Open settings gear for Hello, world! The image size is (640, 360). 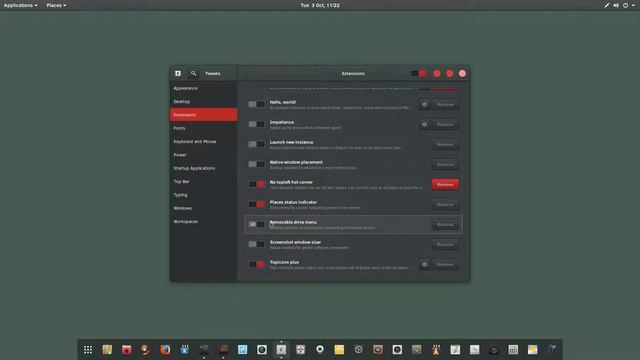[424, 104]
